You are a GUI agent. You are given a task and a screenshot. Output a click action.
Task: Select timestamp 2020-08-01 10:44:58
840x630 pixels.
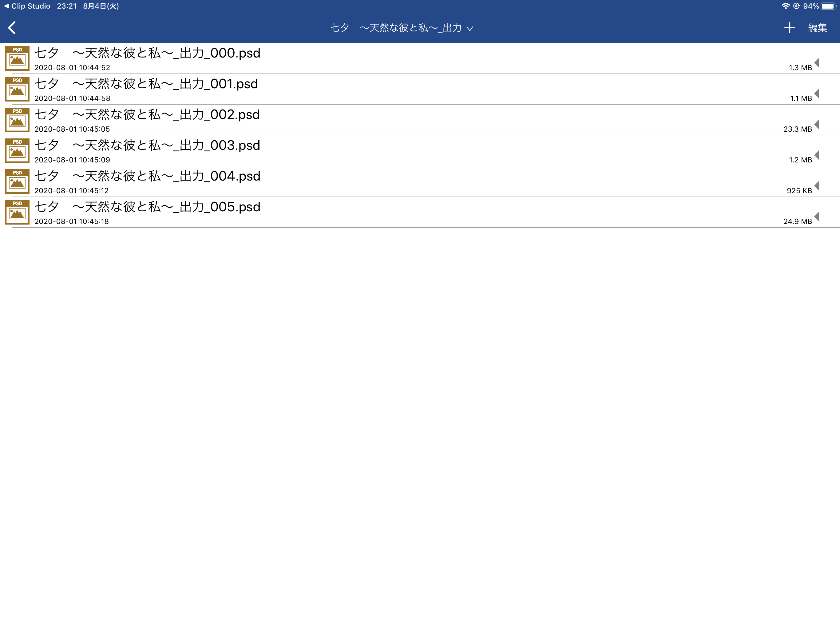[72, 98]
